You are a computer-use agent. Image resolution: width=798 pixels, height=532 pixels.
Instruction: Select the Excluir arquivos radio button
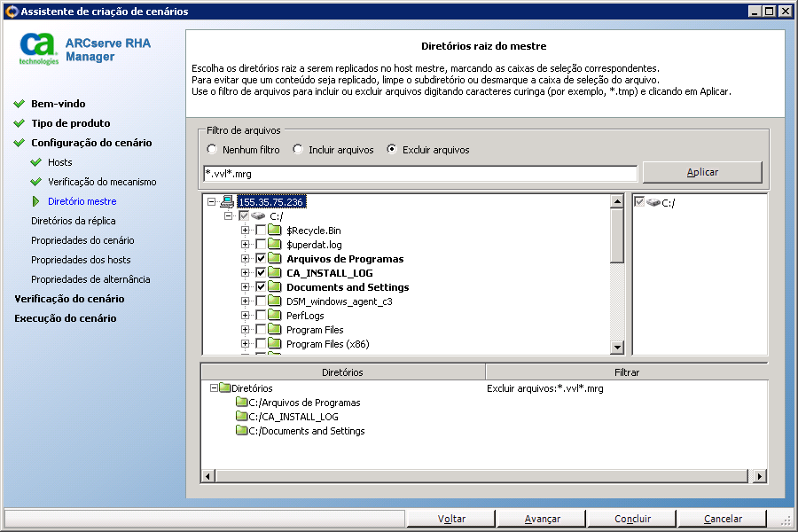pyautogui.click(x=391, y=149)
